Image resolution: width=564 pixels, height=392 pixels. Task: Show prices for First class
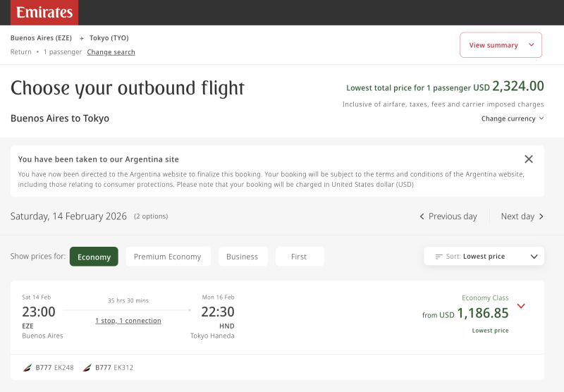[x=299, y=257]
